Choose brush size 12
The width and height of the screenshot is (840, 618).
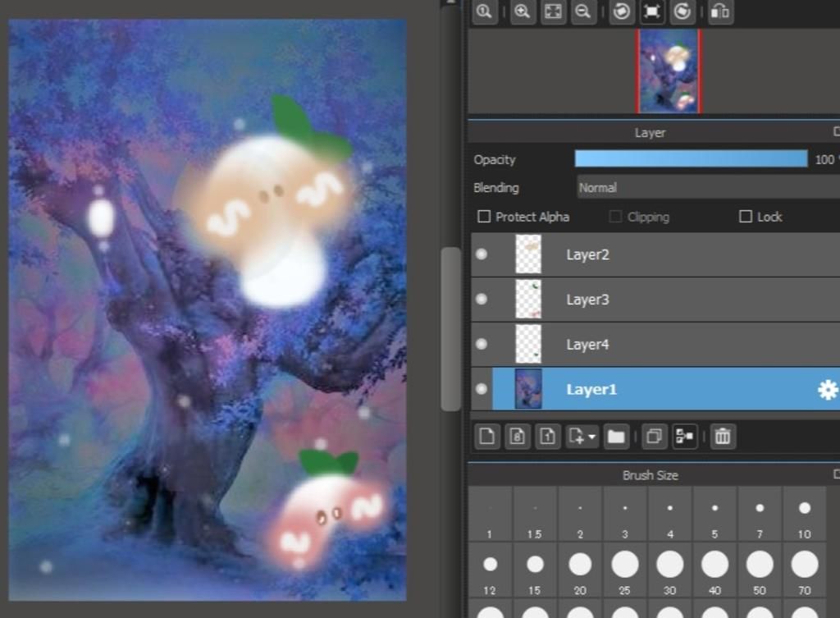(x=490, y=571)
